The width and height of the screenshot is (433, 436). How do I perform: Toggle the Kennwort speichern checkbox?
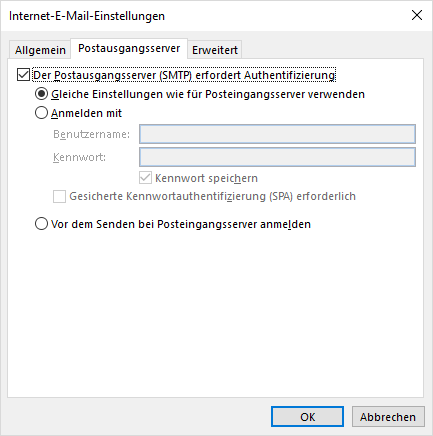point(145,178)
